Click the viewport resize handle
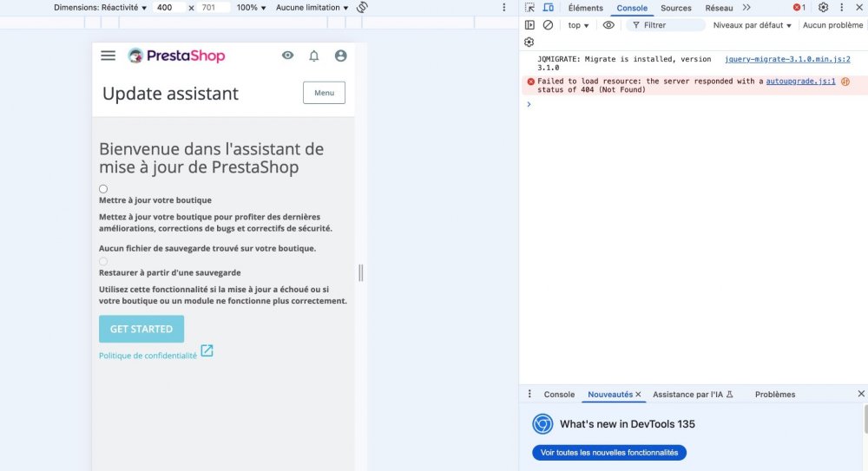The image size is (868, 471). (361, 273)
